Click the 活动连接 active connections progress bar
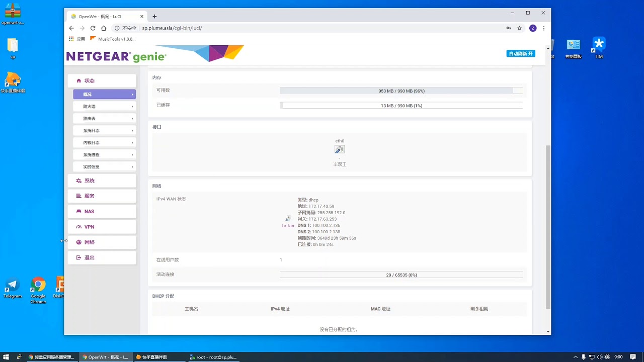Screen dimensions: 644x362 [x=401, y=275]
